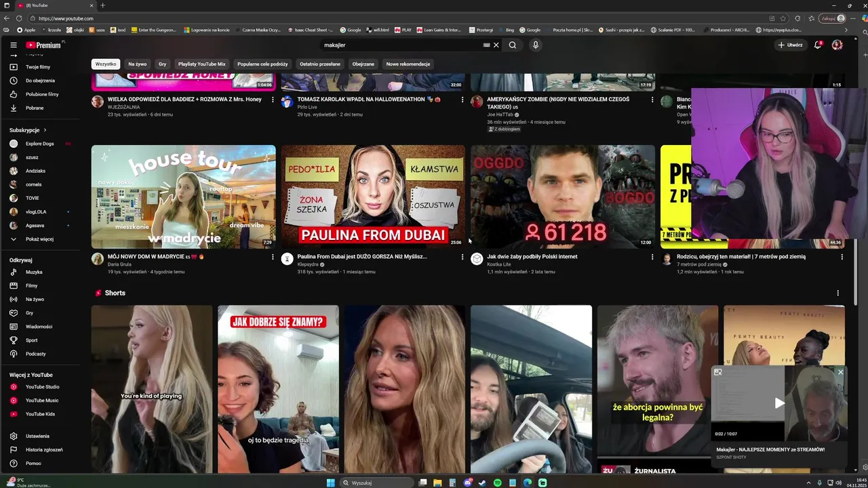Open the JAK DOBRZE SIĘ ZNAMY short
Image resolution: width=868 pixels, height=488 pixels.
click(278, 389)
